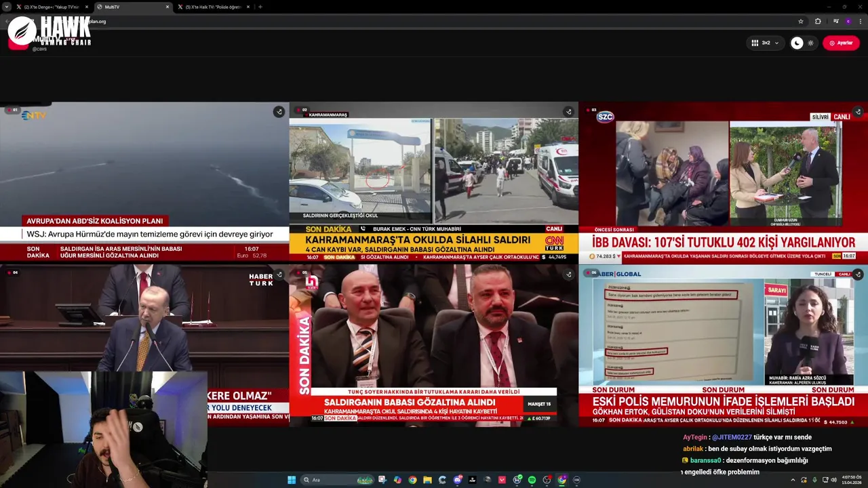The width and height of the screenshot is (868, 488).
Task: Click the corner icon on the NTV tile
Action: coord(279,112)
